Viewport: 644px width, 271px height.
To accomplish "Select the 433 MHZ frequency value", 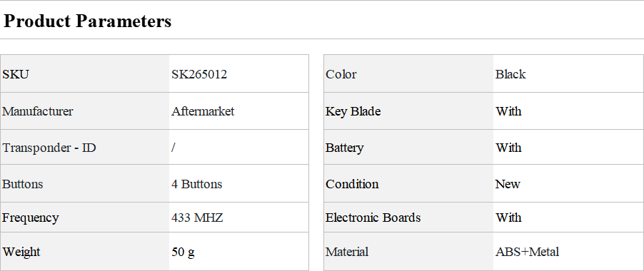I will tap(197, 218).
